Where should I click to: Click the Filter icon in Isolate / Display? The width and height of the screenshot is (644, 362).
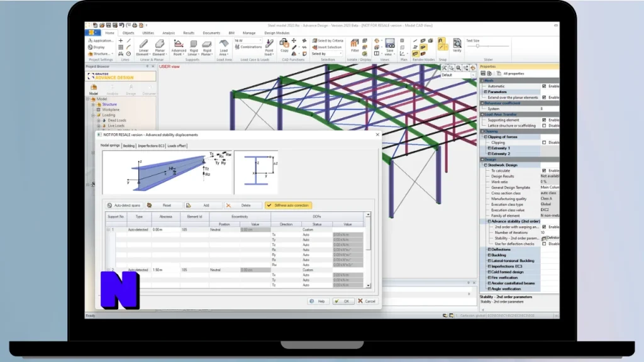[355, 43]
